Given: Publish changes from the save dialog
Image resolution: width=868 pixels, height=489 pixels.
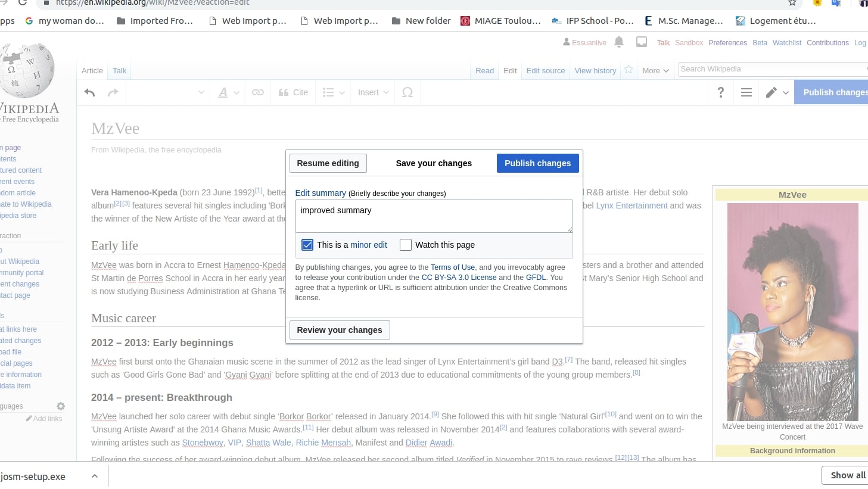Looking at the screenshot, I should 538,163.
